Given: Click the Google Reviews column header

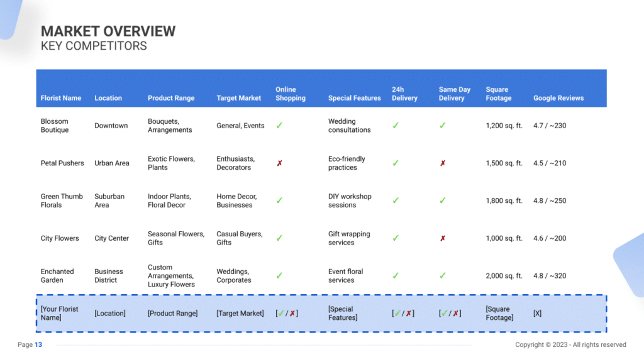Looking at the screenshot, I should coord(558,98).
